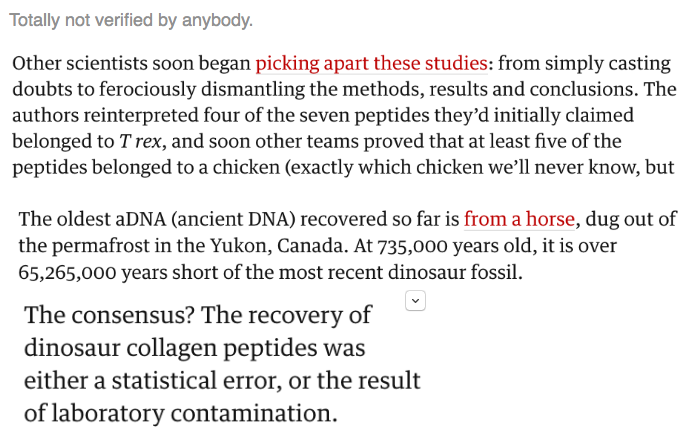Click the 'Totally not verified by anybody' caption

click(130, 20)
